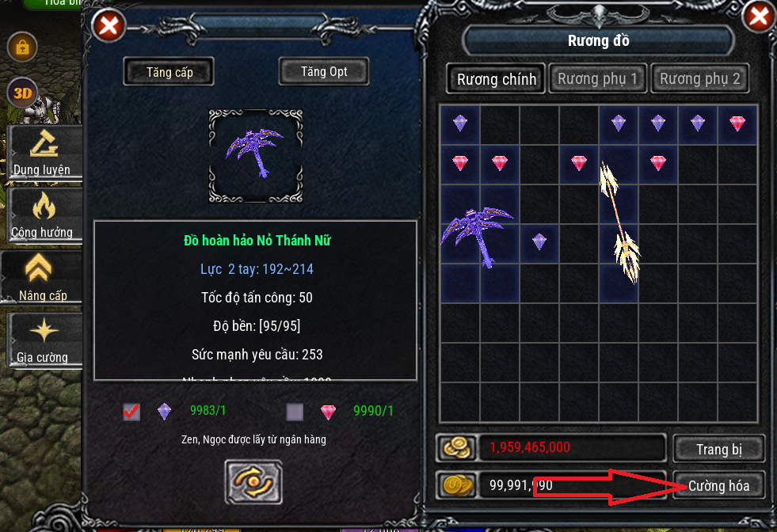Select the Nâng cấp arrows icon
777x532 pixels.
(42, 277)
